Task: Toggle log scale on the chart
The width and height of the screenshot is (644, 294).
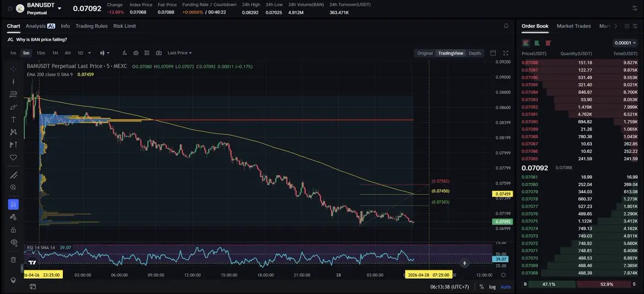Action: click(x=492, y=287)
